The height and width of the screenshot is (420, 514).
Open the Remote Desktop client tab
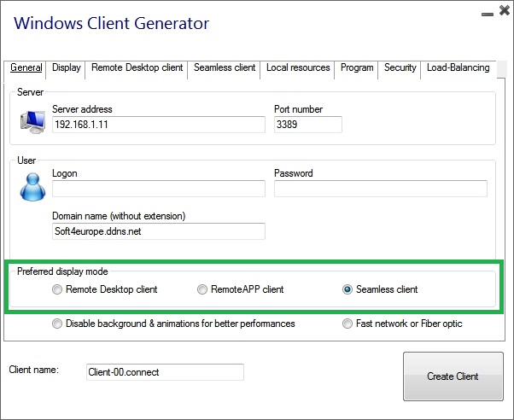137,67
